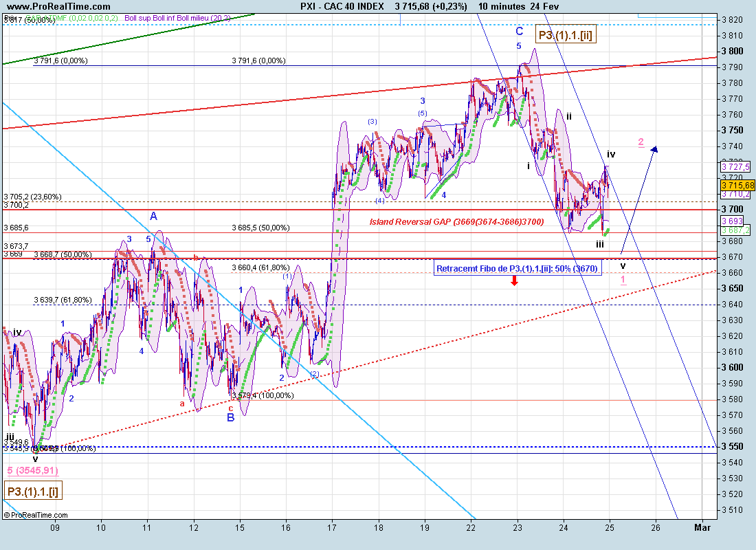The image size is (756, 550).
Task: Click the 3 700,2 level label
Action: click(x=16, y=205)
